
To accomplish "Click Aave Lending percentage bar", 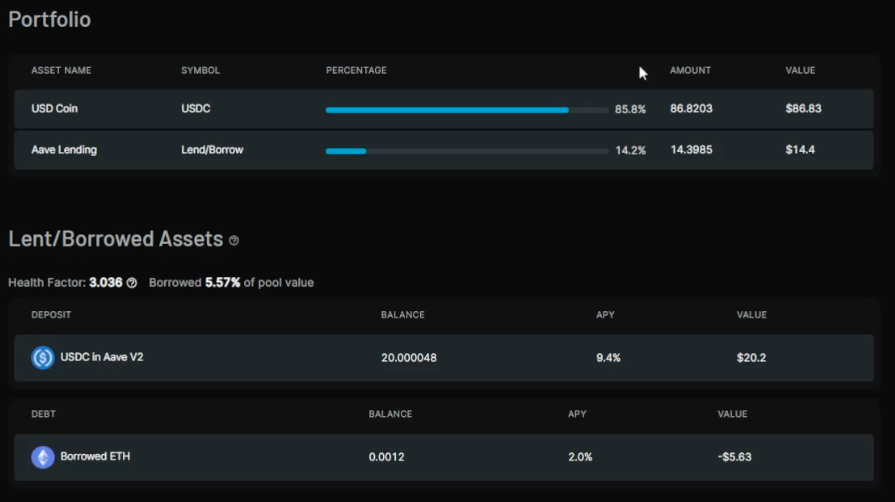I will click(467, 151).
